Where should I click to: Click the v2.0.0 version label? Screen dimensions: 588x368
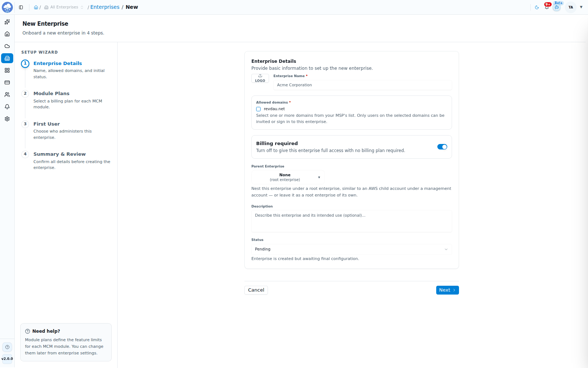click(7, 359)
